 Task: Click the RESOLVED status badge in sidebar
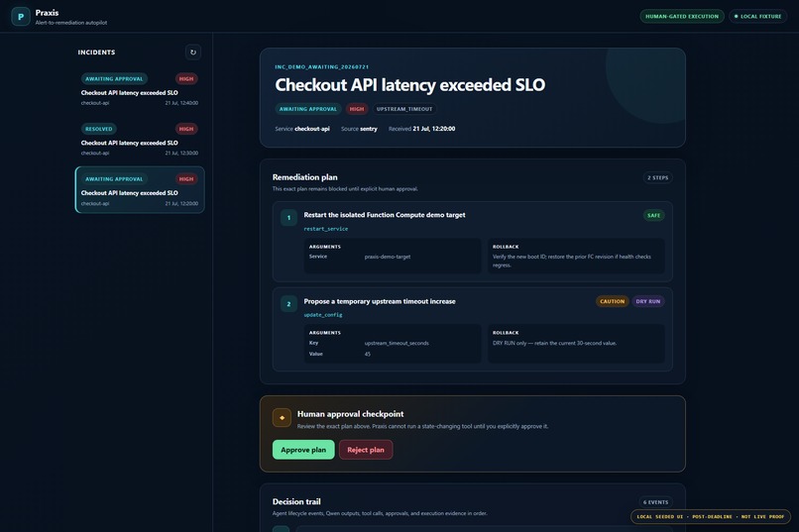(x=98, y=129)
